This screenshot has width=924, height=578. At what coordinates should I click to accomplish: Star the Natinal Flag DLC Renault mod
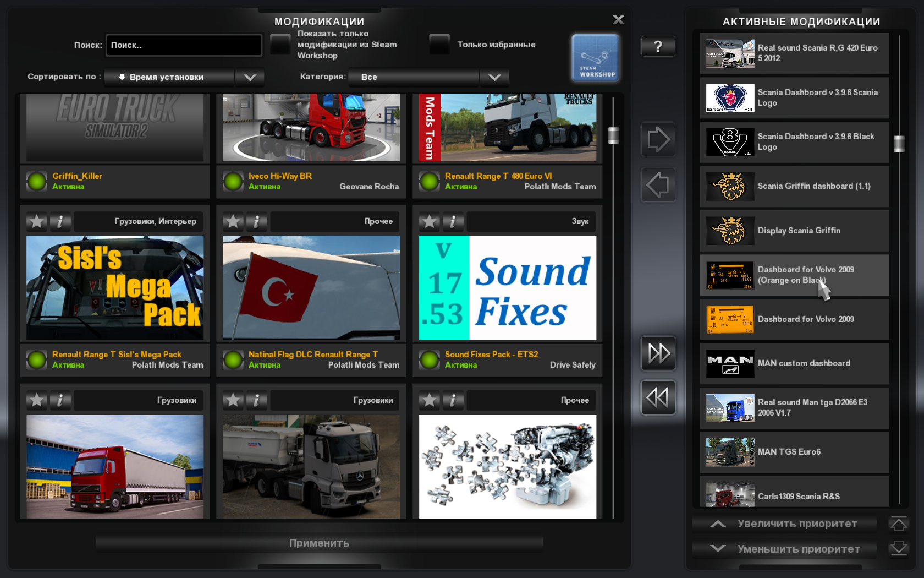point(233,221)
